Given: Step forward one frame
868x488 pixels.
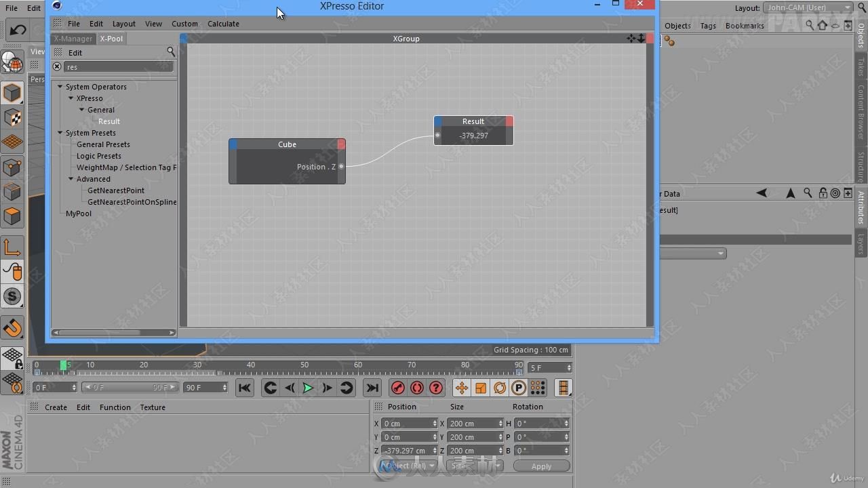Looking at the screenshot, I should tap(327, 388).
